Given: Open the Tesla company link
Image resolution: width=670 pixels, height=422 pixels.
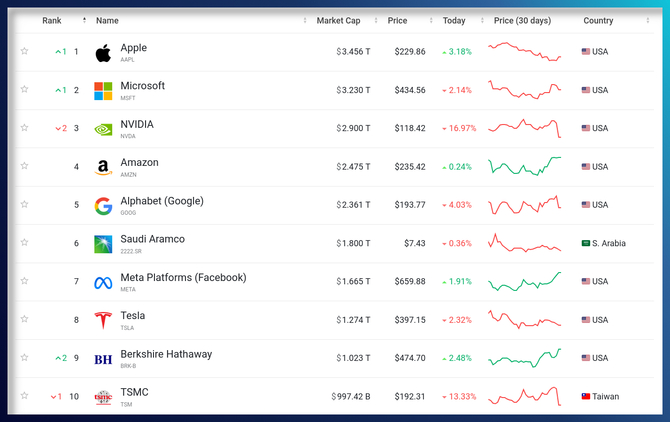Looking at the screenshot, I should pos(132,316).
